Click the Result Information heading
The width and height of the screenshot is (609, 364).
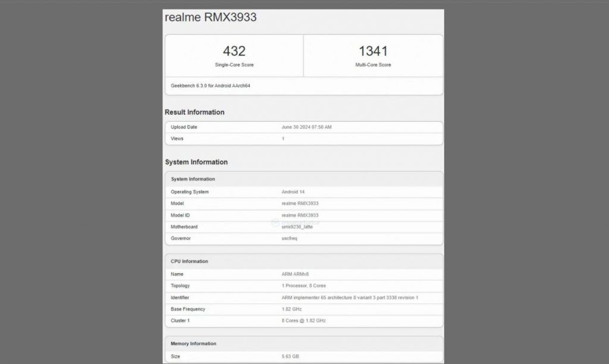point(194,112)
